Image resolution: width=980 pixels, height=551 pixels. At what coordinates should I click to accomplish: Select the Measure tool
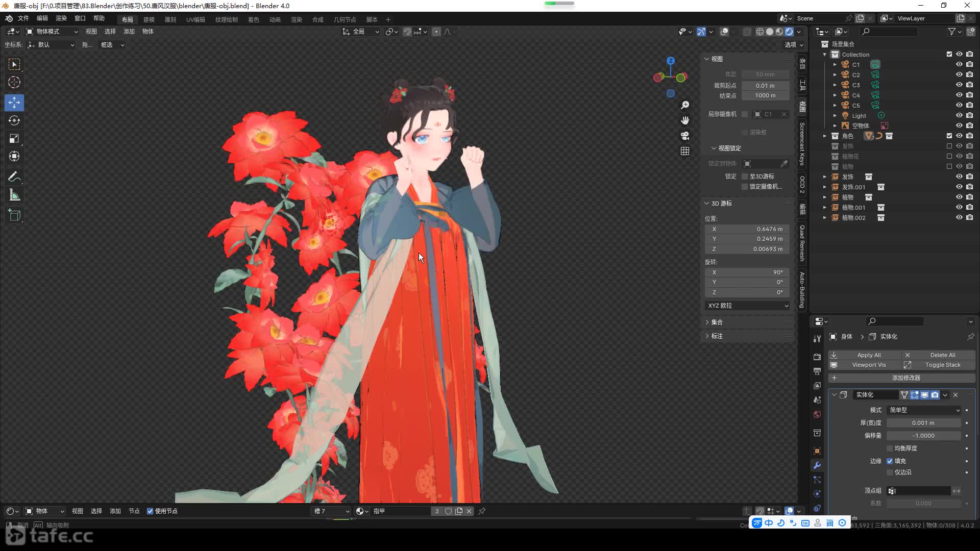[14, 195]
